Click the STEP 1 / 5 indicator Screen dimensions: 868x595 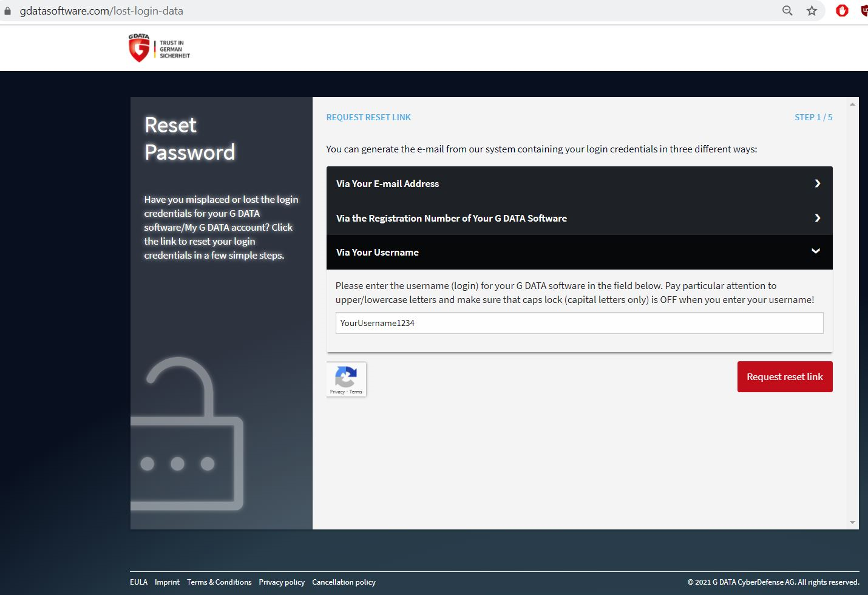813,117
